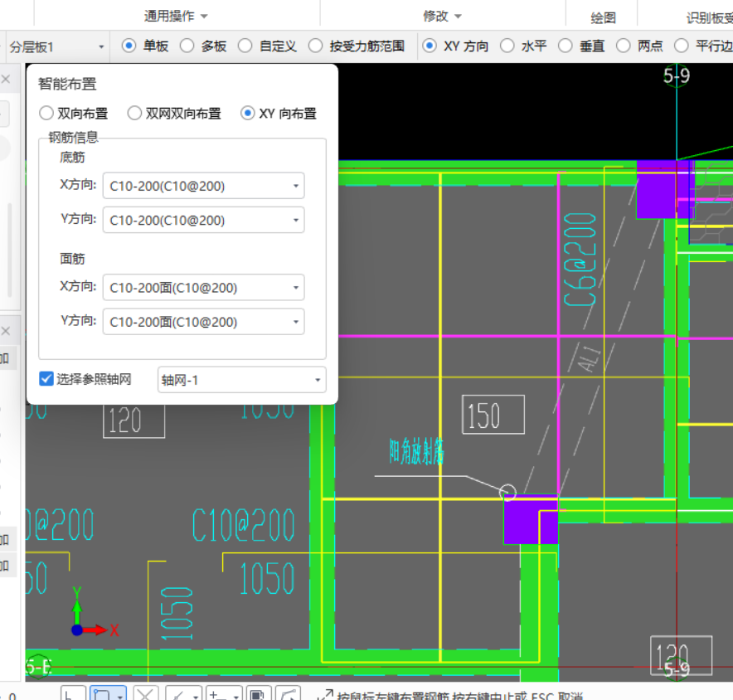Click the C10@200 label left of green beam
This screenshot has width=733, height=700.
tap(244, 525)
